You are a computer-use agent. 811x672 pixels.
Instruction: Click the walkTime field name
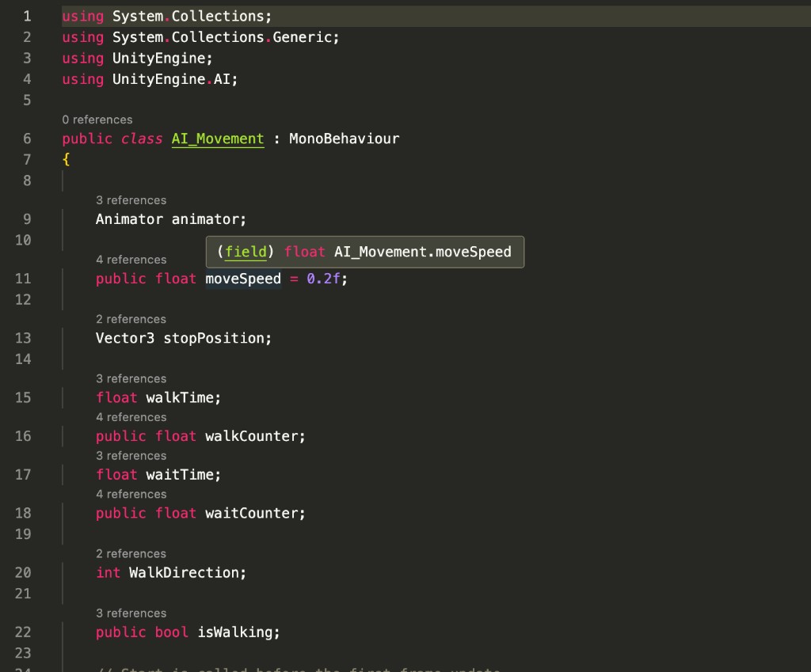[180, 398]
